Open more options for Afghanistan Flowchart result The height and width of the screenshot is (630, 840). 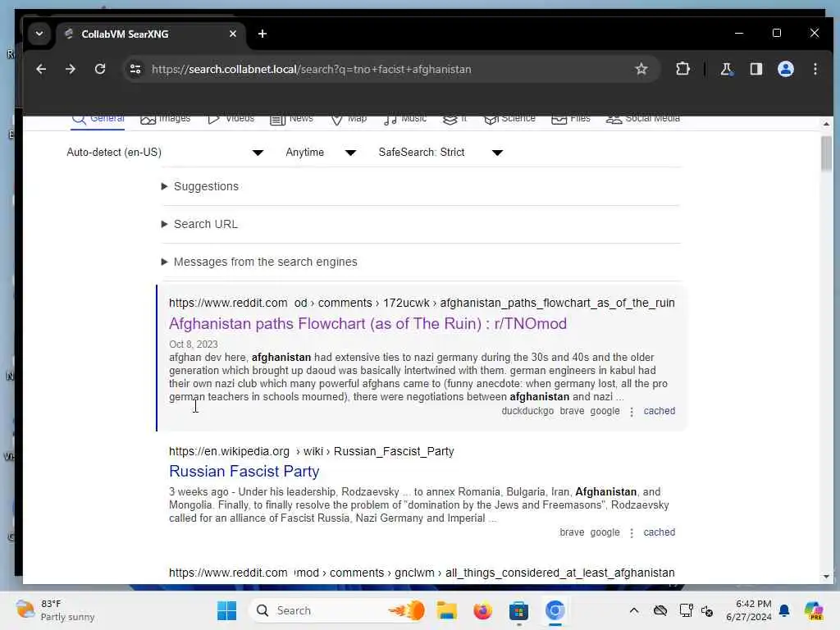632,412
